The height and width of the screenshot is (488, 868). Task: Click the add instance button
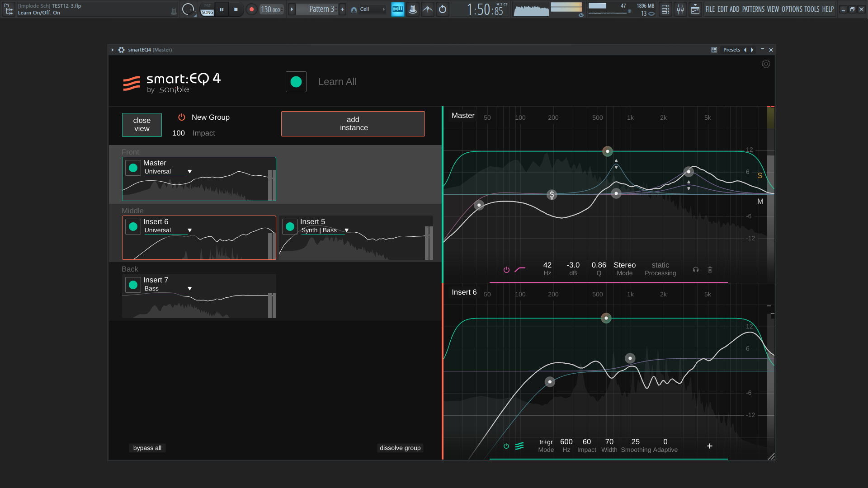[353, 124]
